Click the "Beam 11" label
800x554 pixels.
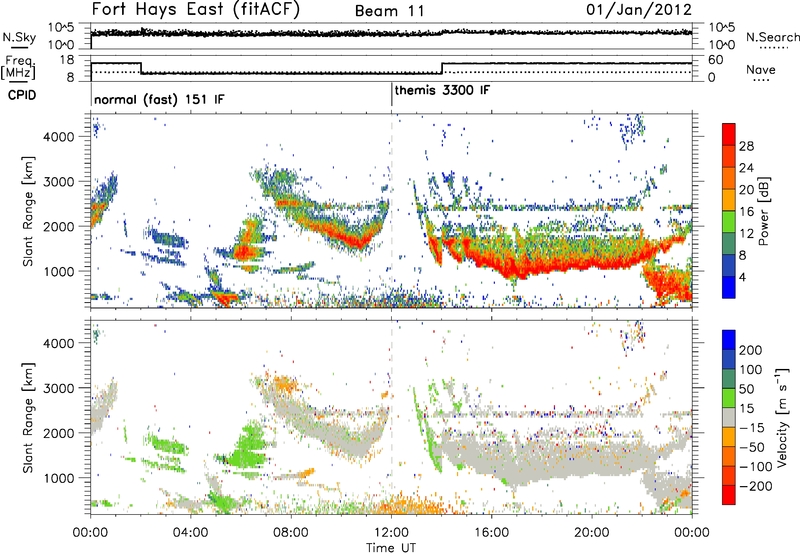[x=390, y=11]
